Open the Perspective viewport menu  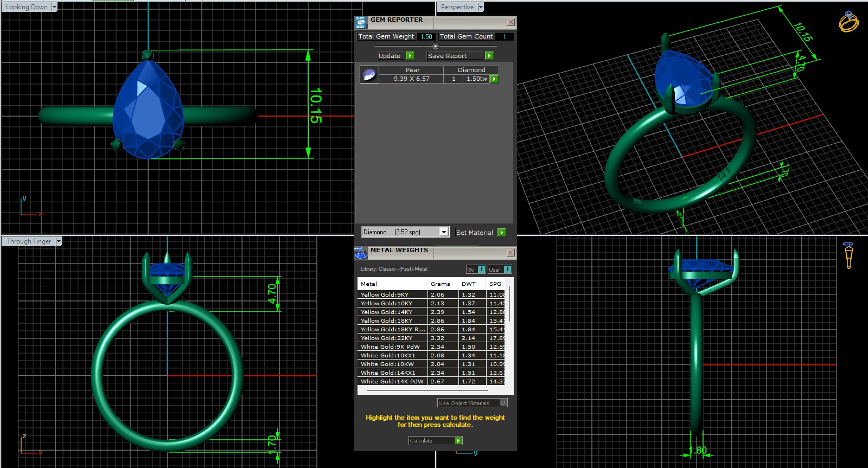click(x=481, y=7)
